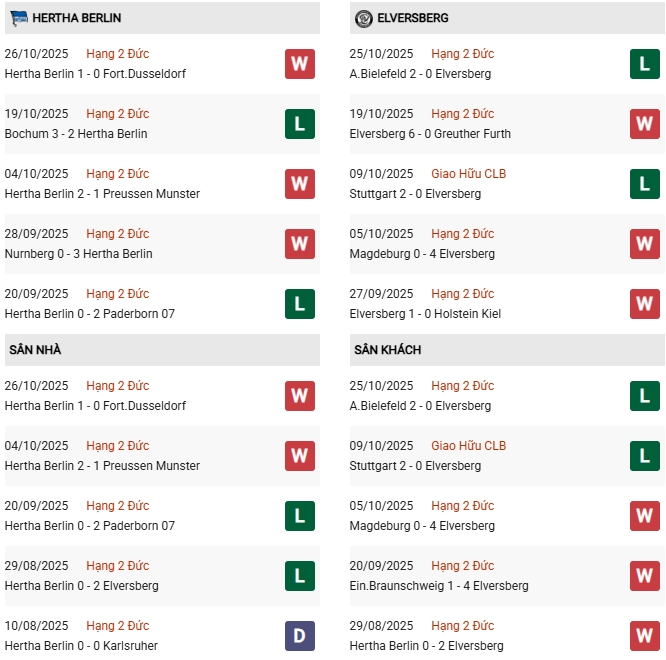Click the D badge next to Hertha Berlin 0-0 Karlsruher
Screen dimensions: 666x660
(299, 636)
